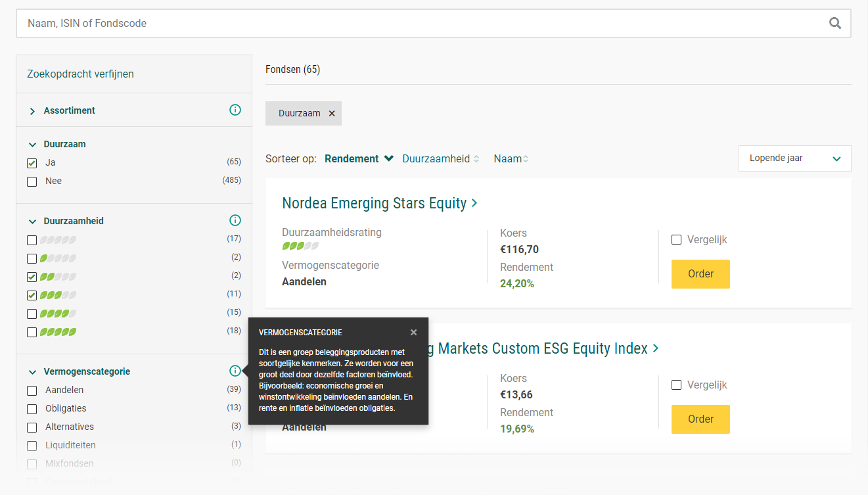Toggle the Duurzaam Ja checkbox
Screen dimensions: 868x495
point(32,163)
